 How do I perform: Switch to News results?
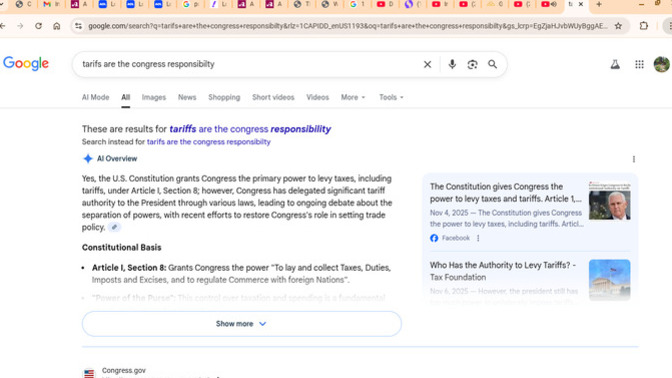187,97
